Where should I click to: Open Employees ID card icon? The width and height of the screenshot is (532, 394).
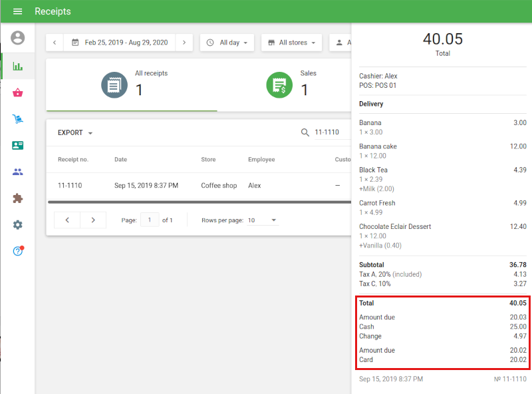[x=18, y=146]
